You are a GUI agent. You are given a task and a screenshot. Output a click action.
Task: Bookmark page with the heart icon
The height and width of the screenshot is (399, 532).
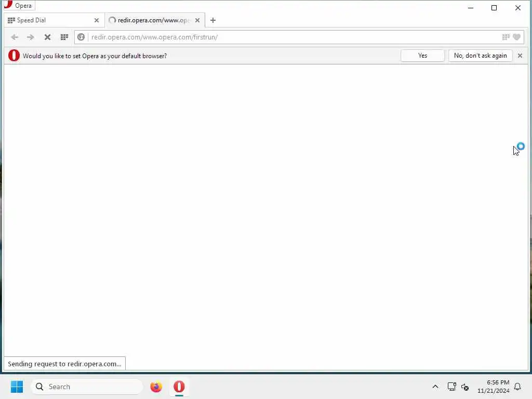pyautogui.click(x=517, y=37)
